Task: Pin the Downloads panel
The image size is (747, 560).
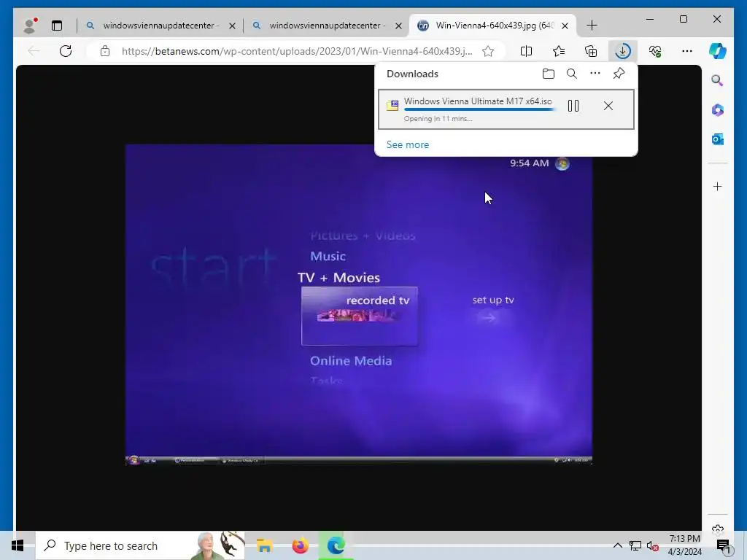Action: click(619, 74)
